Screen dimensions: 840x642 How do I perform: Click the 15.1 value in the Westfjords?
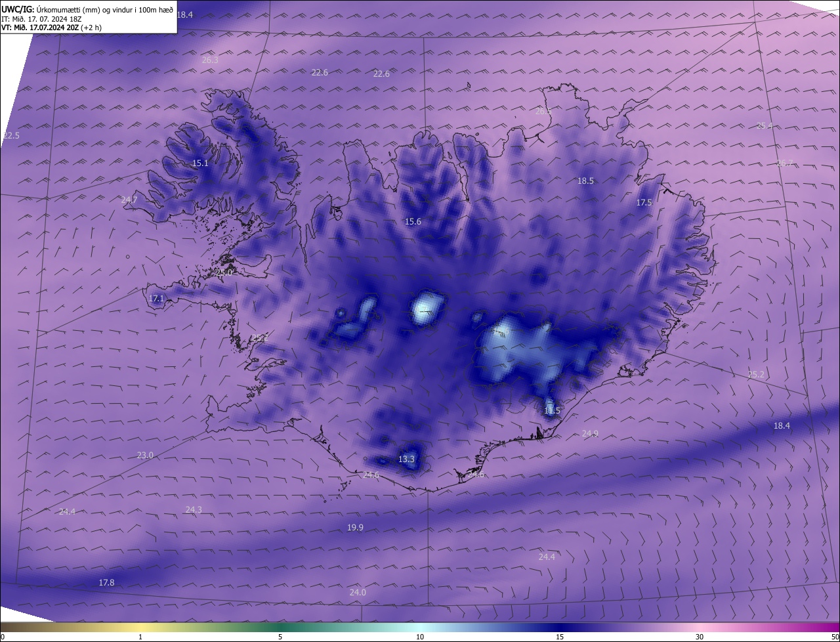200,163
